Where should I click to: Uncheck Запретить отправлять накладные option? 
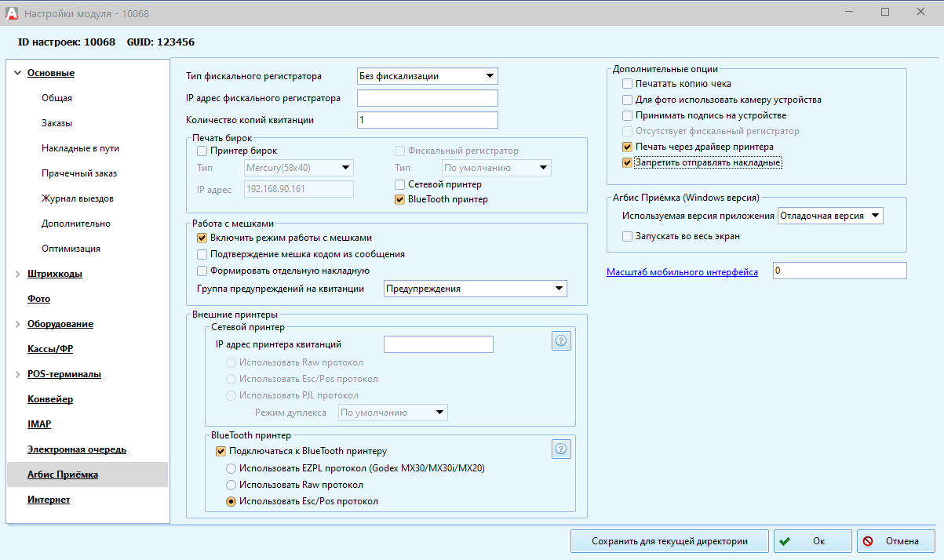click(627, 163)
